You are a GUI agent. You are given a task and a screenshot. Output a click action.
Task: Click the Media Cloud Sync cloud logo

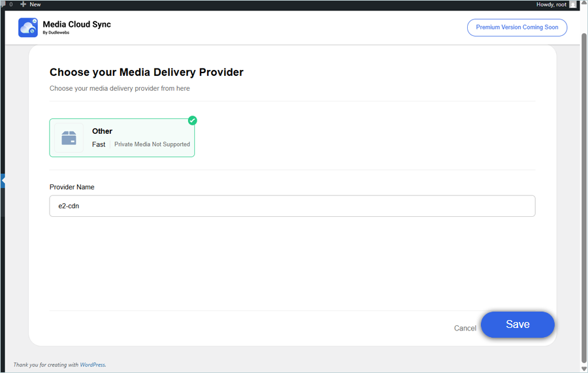28,27
